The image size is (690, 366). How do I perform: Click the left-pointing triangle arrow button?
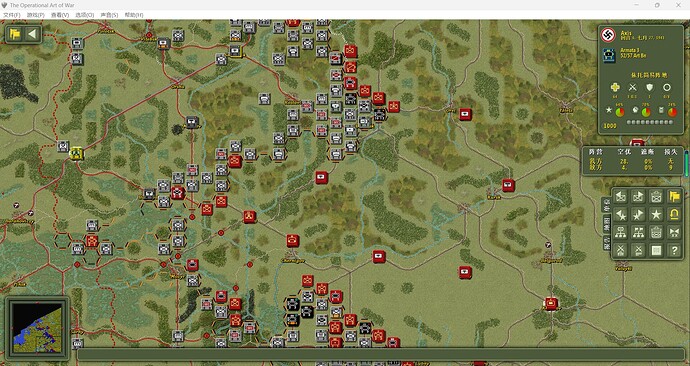32,34
